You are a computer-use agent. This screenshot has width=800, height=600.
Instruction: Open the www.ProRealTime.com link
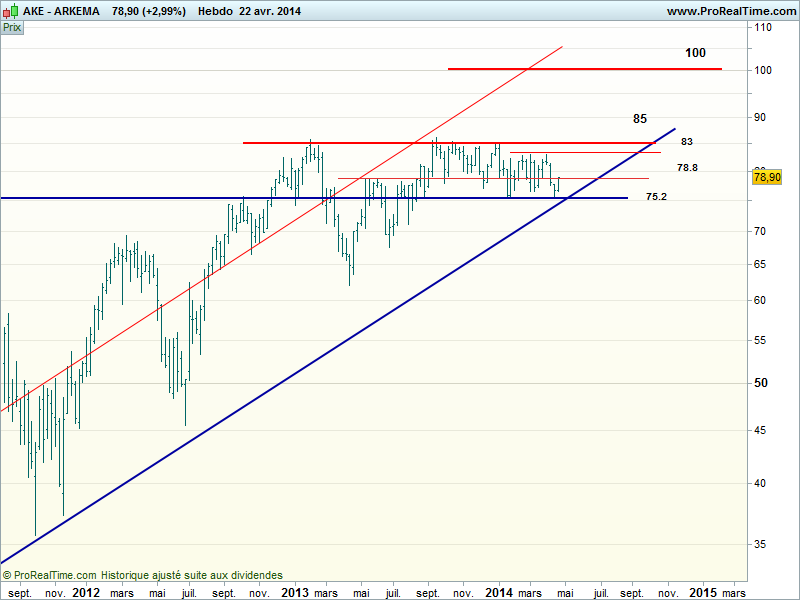(x=730, y=11)
